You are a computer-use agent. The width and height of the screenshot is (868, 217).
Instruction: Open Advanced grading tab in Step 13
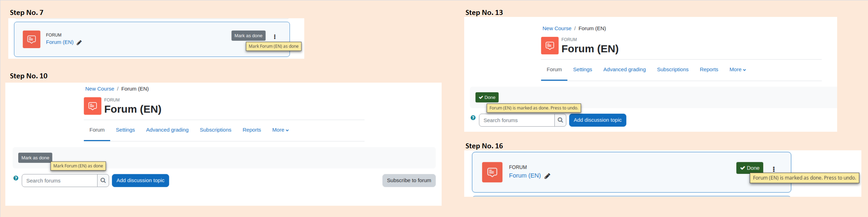(x=625, y=70)
